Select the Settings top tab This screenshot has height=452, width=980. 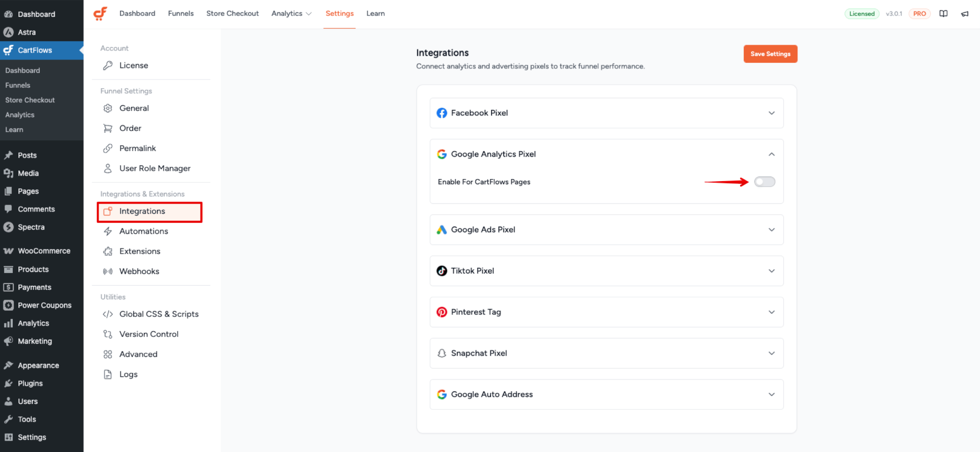[339, 14]
